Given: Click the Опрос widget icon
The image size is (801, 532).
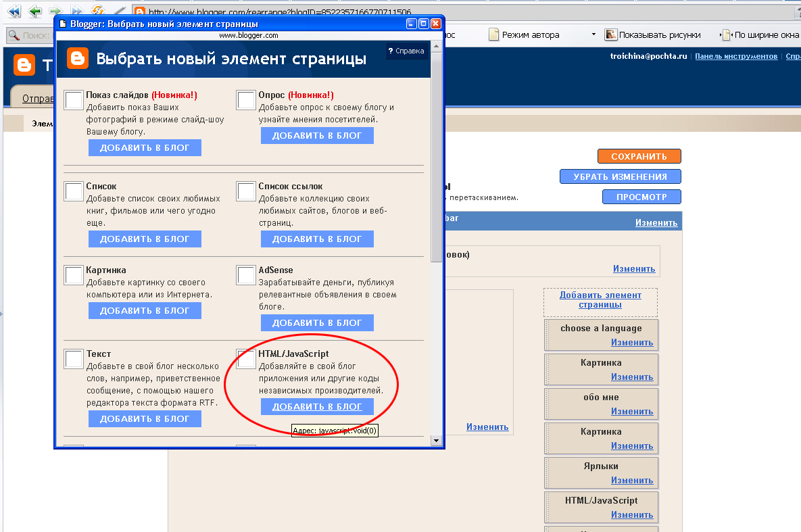Looking at the screenshot, I should point(246,99).
